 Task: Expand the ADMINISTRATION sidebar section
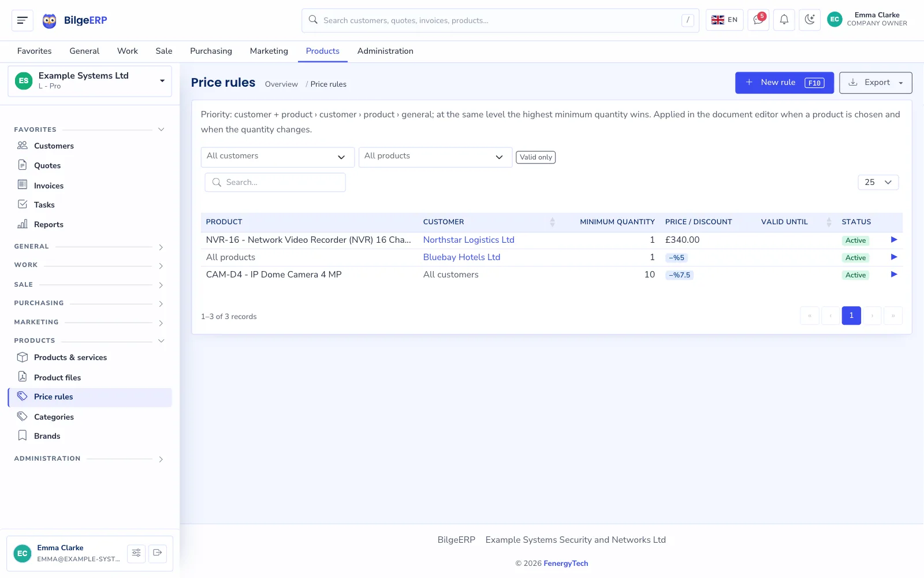click(x=90, y=459)
